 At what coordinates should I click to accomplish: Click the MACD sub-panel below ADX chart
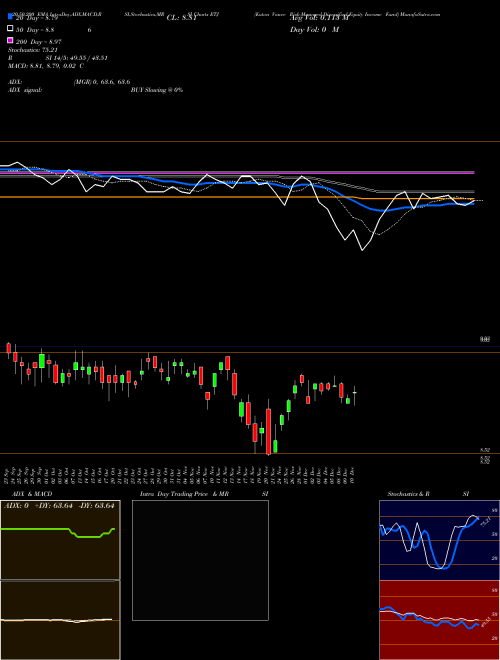point(60,620)
